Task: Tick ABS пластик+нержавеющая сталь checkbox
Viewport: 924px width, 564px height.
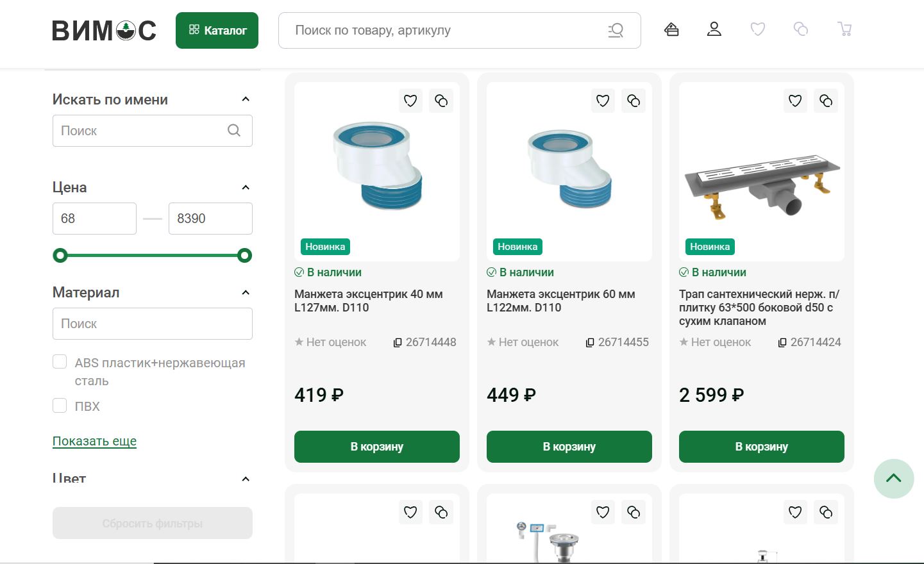Action: 60,362
